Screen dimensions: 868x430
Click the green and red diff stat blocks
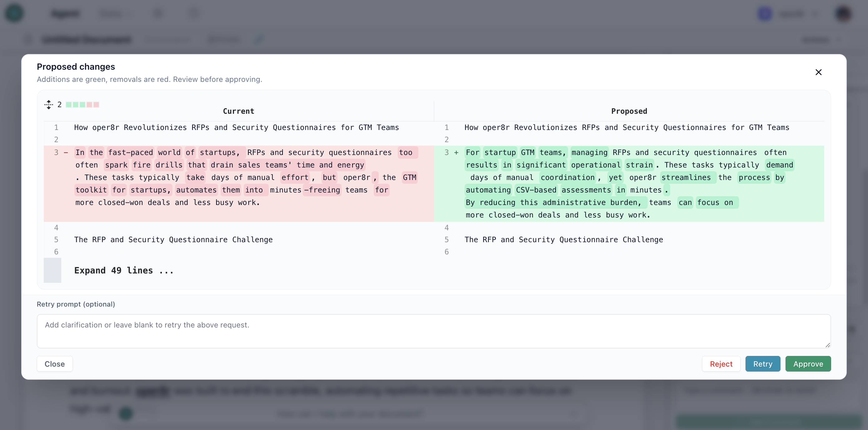point(82,105)
